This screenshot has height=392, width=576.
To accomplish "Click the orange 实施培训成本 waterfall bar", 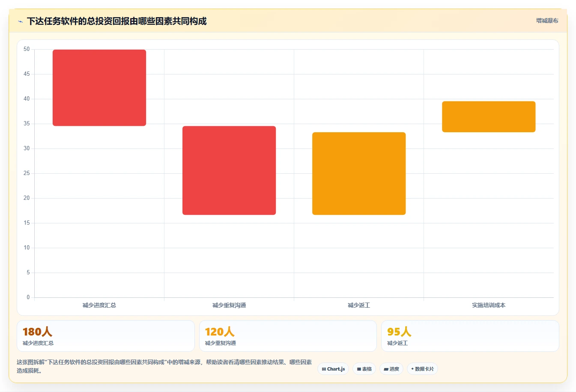I will pyautogui.click(x=489, y=117).
